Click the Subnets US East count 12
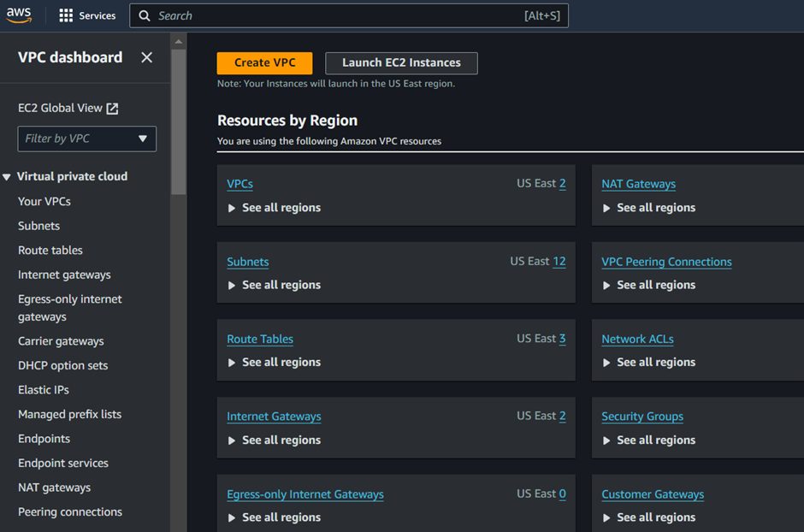 (x=559, y=262)
